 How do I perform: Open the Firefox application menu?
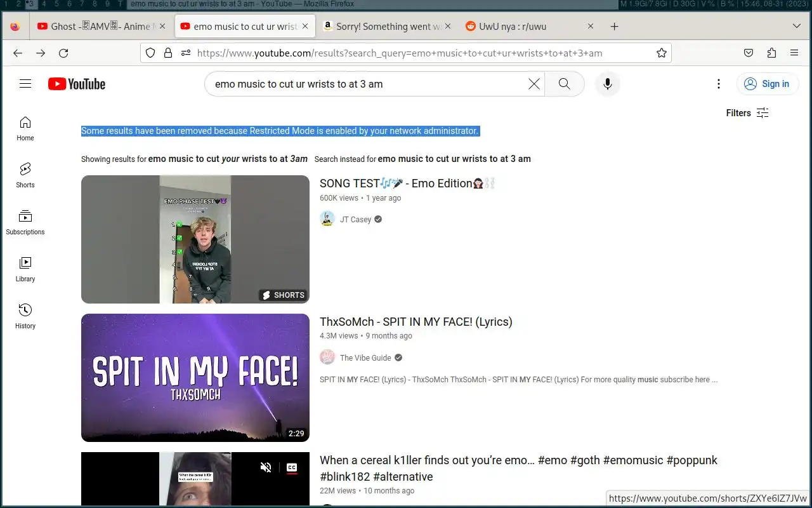794,53
